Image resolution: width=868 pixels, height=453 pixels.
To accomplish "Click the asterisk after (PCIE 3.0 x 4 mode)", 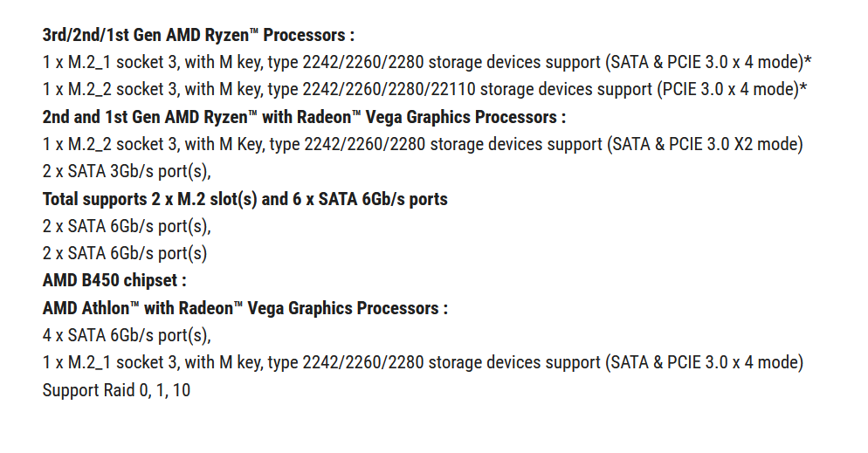I will [803, 86].
